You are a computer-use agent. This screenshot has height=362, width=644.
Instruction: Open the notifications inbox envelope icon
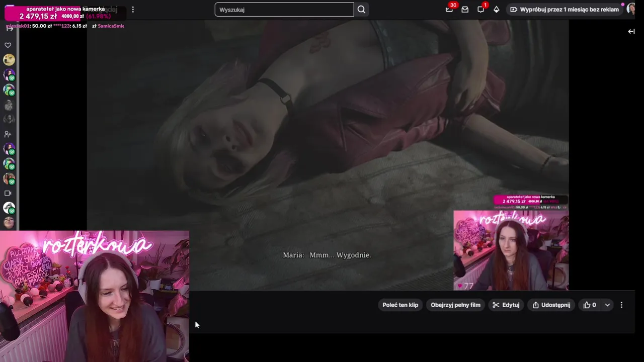pos(465,10)
